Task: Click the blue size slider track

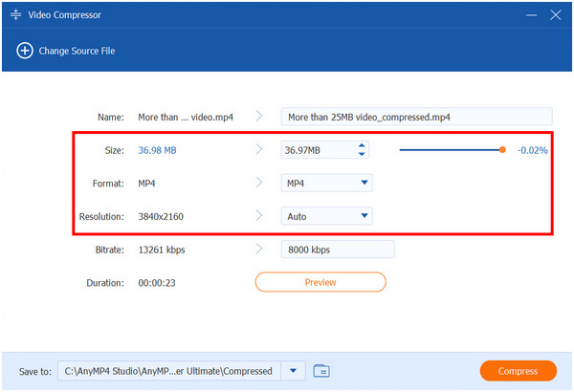Action: coord(450,150)
